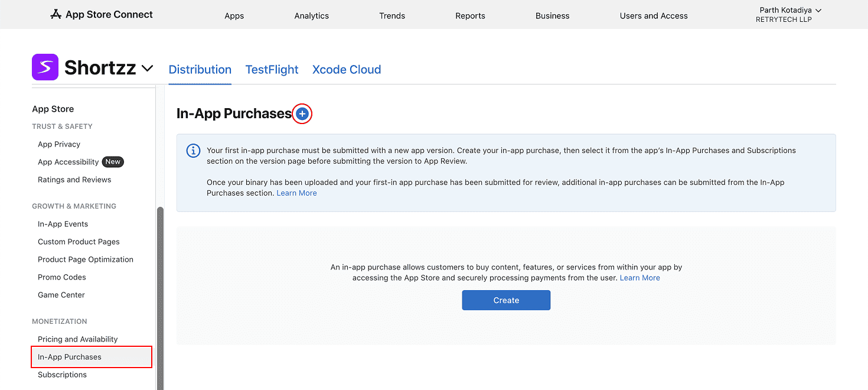Click the purple Shortzz app icon
868x390 pixels.
pyautogui.click(x=45, y=67)
